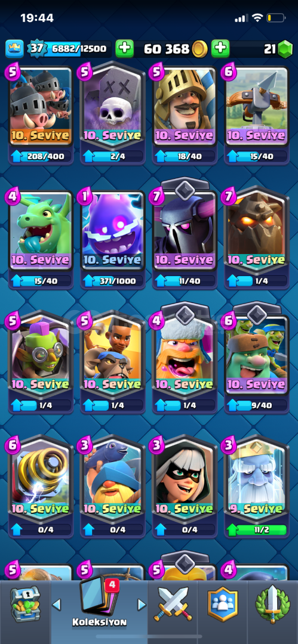This screenshot has height=644, width=298.
Task: Select the P.E.K.K.A card
Action: (185, 231)
